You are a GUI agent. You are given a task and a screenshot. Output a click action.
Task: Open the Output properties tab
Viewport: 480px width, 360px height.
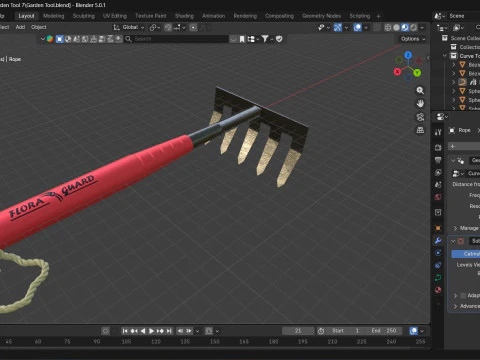pos(438,160)
